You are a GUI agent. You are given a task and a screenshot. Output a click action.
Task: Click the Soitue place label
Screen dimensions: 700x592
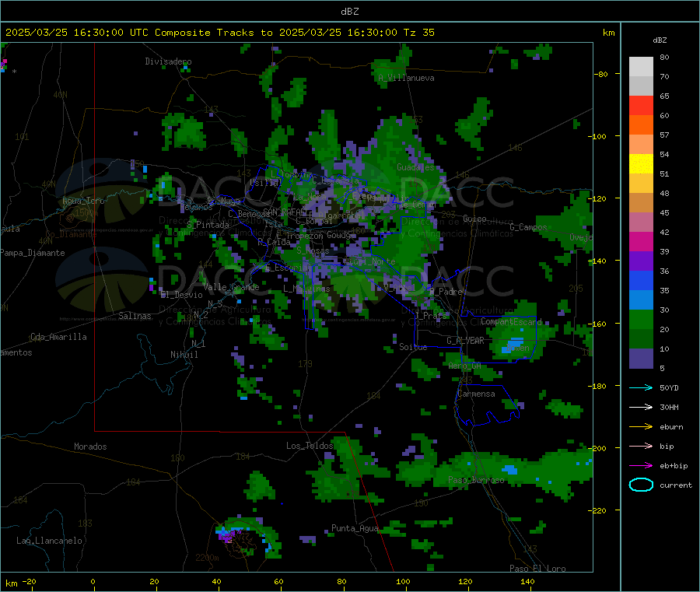[413, 347]
